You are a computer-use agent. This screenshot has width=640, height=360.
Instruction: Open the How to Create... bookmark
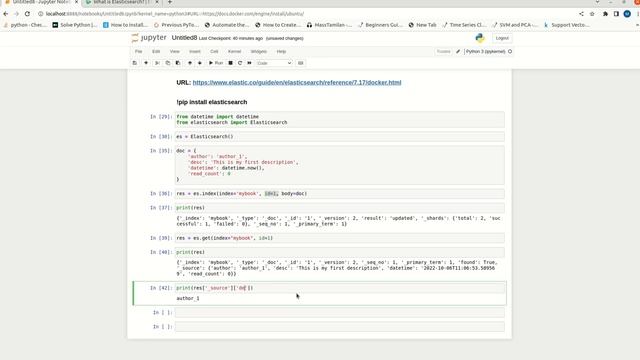pyautogui.click(x=278, y=25)
